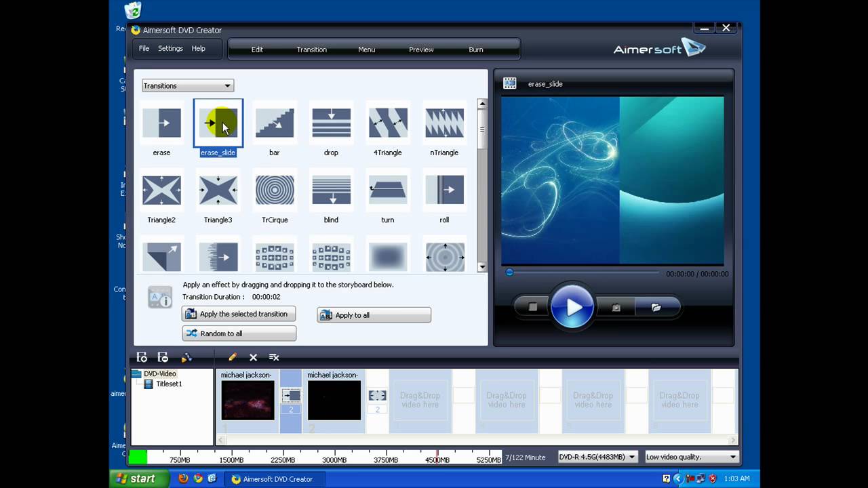The height and width of the screenshot is (488, 868).
Task: Click the storyboard scrollbar left arrow
Action: point(220,439)
